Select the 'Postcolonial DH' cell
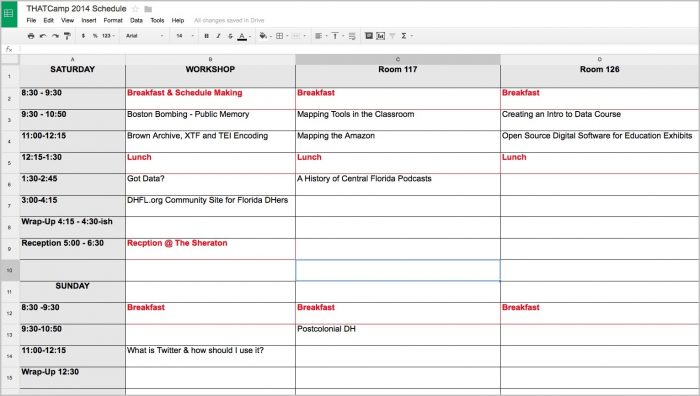 pyautogui.click(x=398, y=335)
